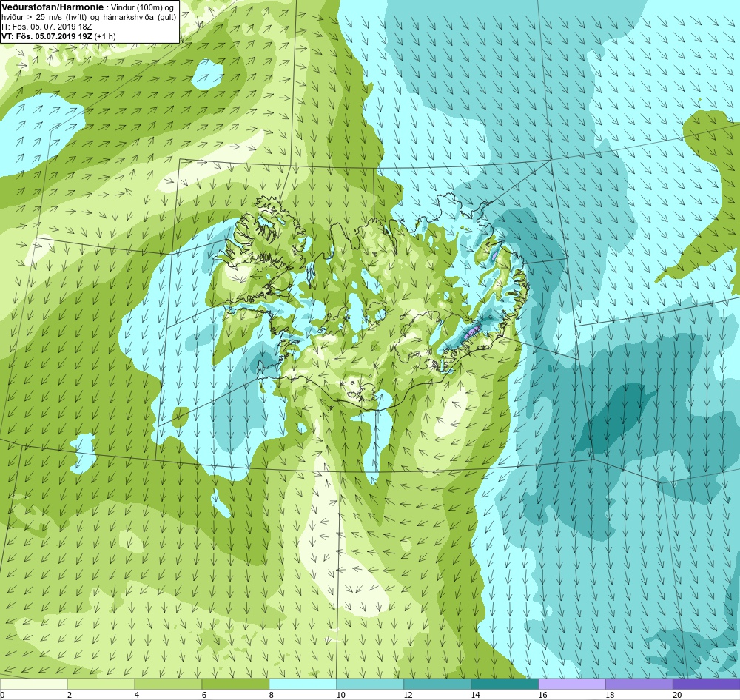Select the light green 2–4 legend swatch

pos(101,684)
